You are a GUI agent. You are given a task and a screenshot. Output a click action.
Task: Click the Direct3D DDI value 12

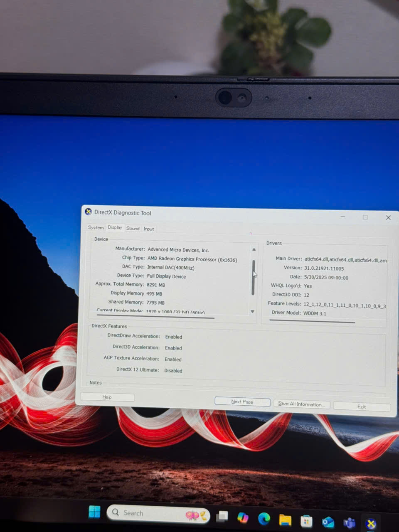pyautogui.click(x=306, y=295)
